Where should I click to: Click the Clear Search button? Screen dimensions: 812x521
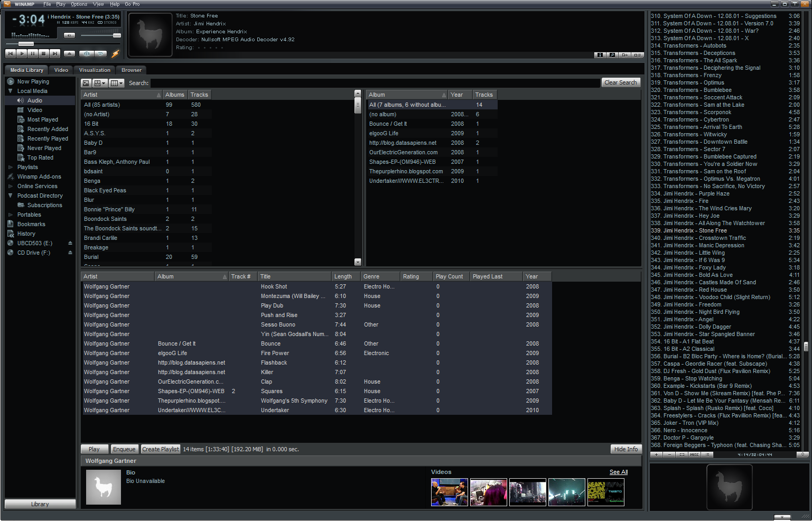click(x=621, y=82)
